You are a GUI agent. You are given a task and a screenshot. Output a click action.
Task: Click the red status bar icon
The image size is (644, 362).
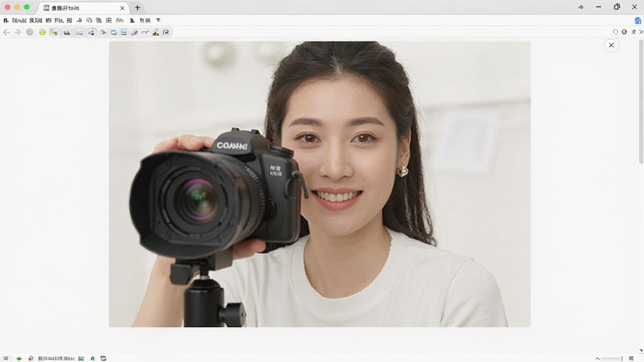tap(31, 358)
